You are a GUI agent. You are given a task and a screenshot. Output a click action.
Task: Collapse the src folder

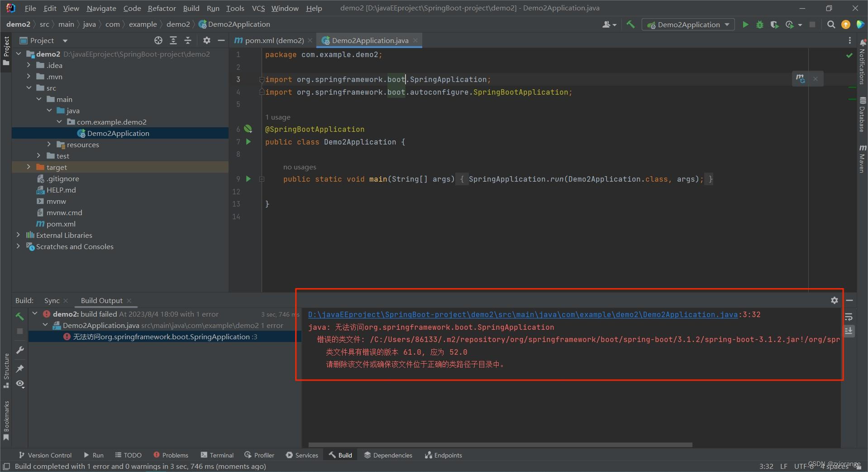tap(29, 88)
